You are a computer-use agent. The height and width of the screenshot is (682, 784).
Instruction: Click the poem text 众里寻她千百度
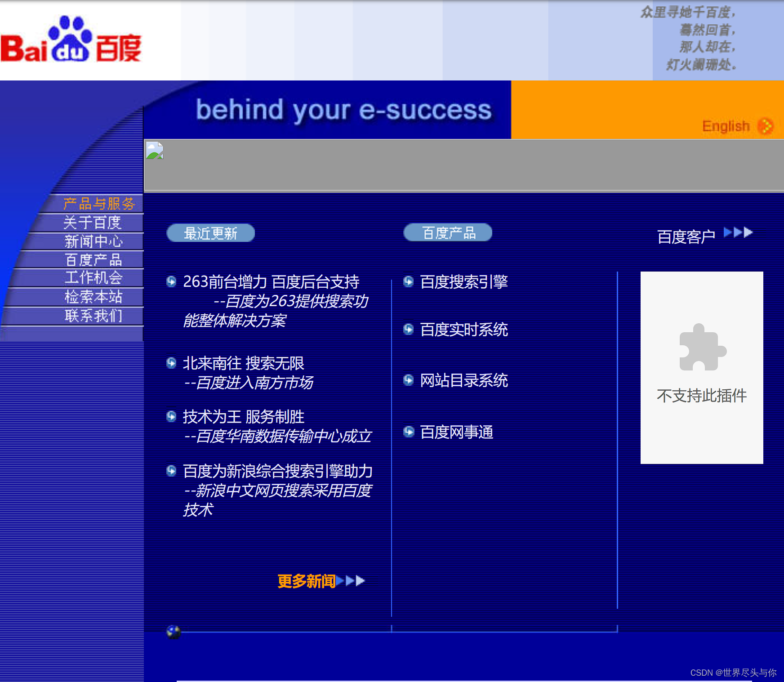[x=687, y=12]
